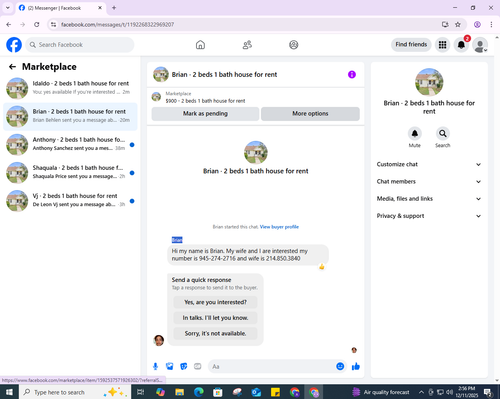Select Brian's house rental conversation
Viewport: 500px width, 399px height.
pos(70,116)
